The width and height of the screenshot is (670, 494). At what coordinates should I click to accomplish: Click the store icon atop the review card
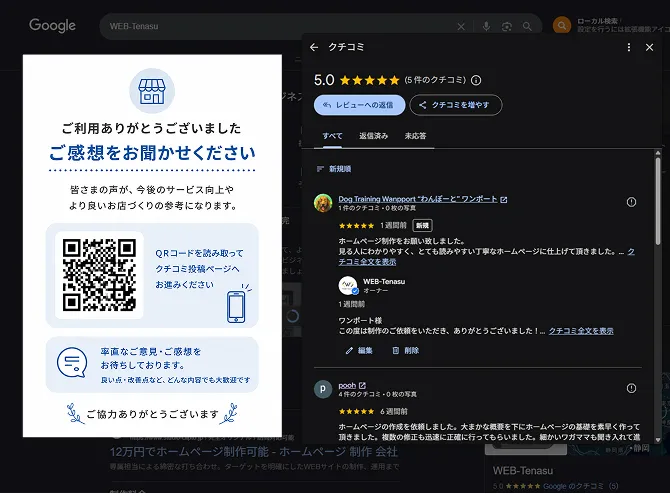(x=152, y=91)
